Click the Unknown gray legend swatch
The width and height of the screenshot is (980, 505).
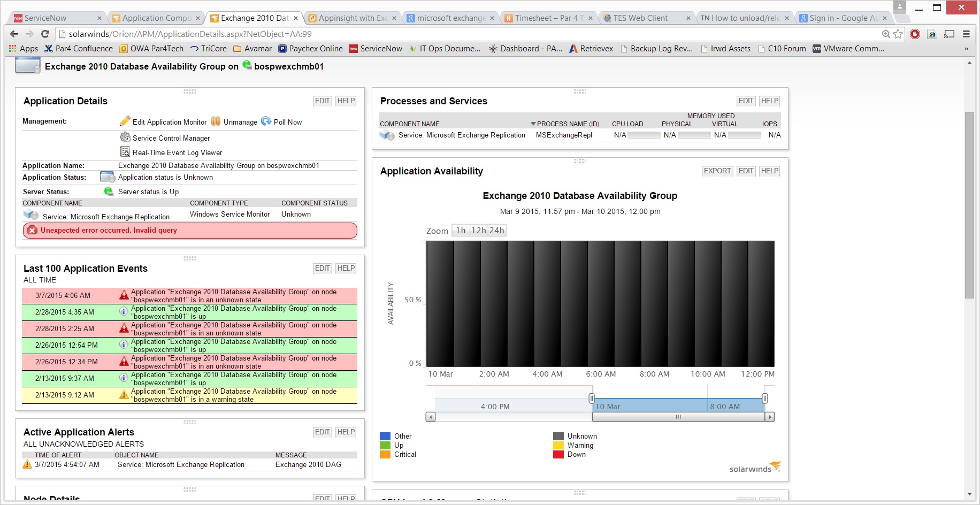click(x=558, y=437)
